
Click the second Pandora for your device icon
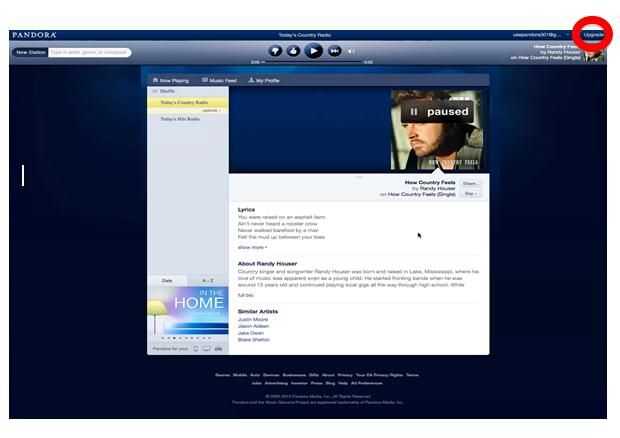coord(206,349)
